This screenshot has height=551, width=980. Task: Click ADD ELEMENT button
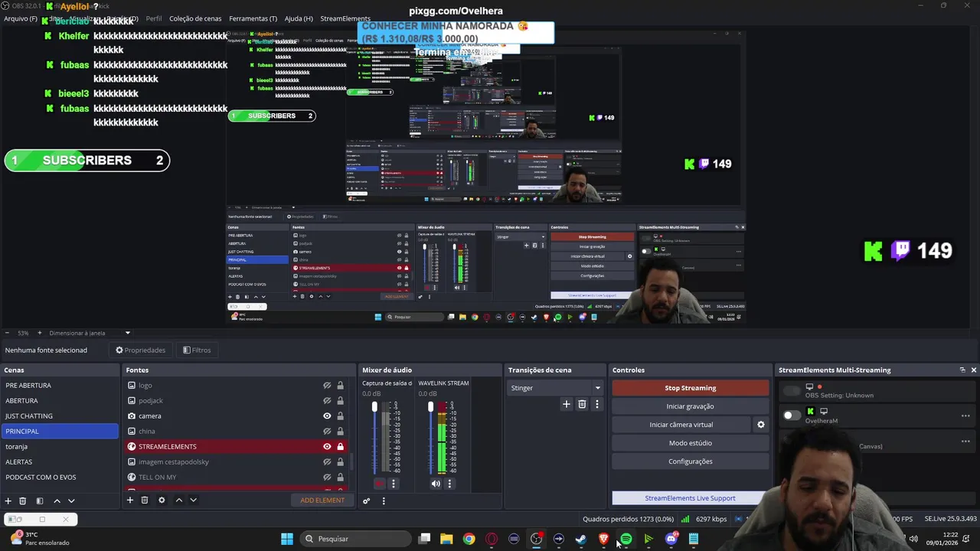coord(322,500)
